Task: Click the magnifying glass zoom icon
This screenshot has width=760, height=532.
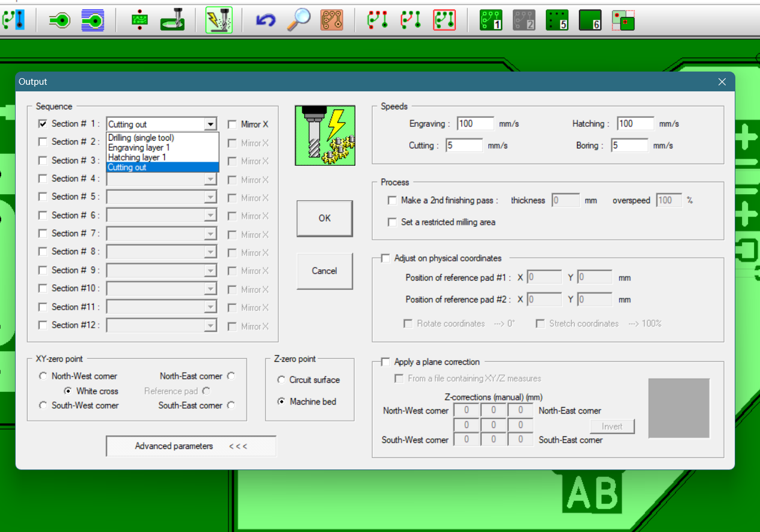Action: click(298, 20)
